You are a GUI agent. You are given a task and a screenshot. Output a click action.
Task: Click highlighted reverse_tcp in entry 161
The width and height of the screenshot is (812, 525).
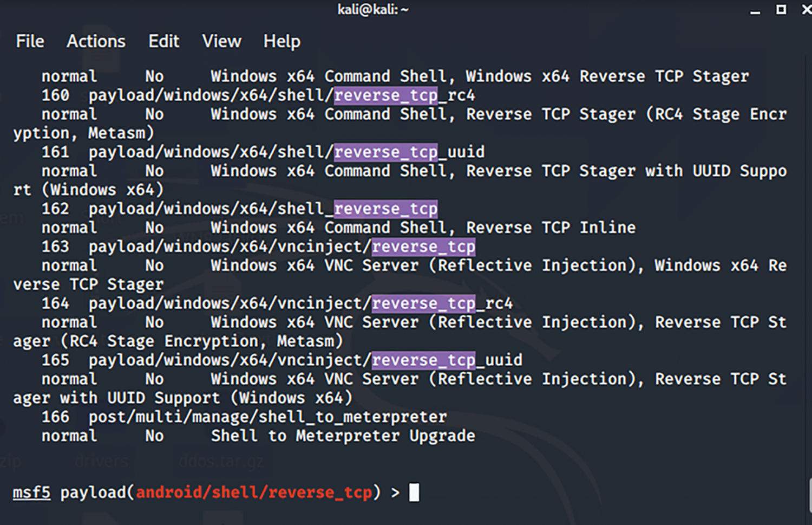tap(385, 152)
